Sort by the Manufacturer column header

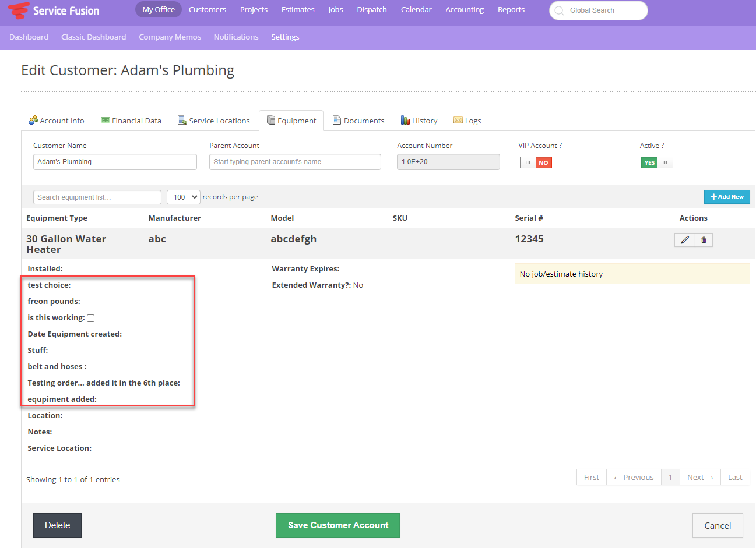tap(175, 218)
